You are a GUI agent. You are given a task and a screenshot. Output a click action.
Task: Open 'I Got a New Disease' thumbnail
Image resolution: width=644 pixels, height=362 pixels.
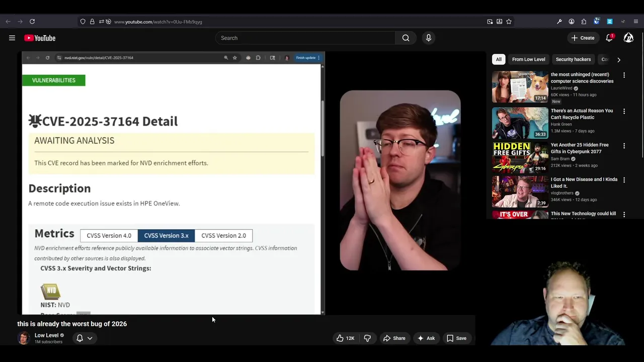520,192
